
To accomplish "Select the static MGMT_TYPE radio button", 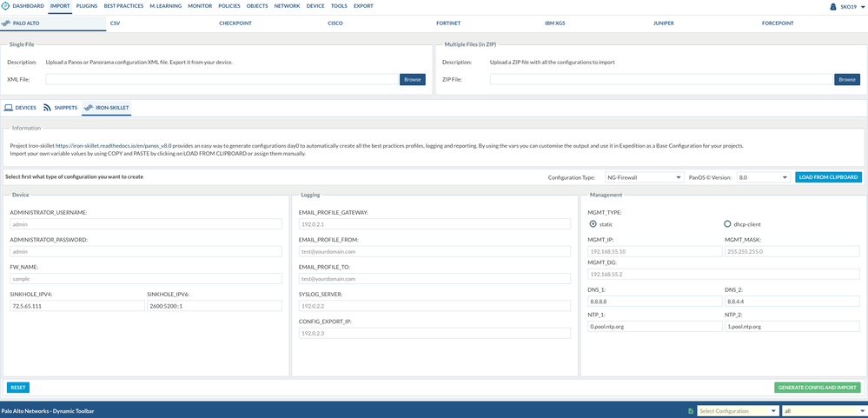I will click(593, 223).
